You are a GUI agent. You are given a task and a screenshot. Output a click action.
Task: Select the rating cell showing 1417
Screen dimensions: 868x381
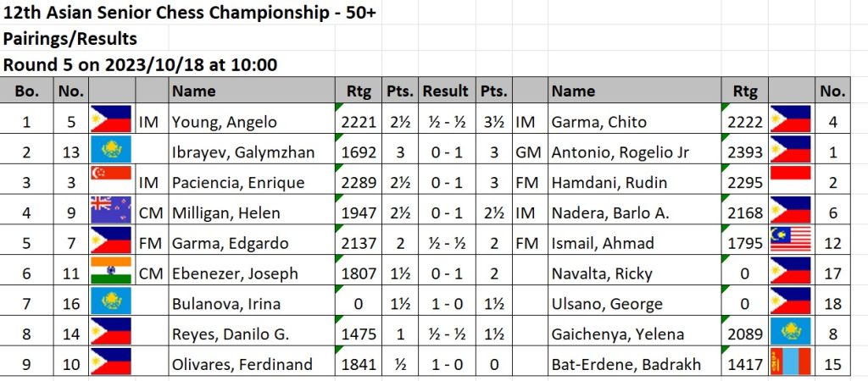[743, 365]
